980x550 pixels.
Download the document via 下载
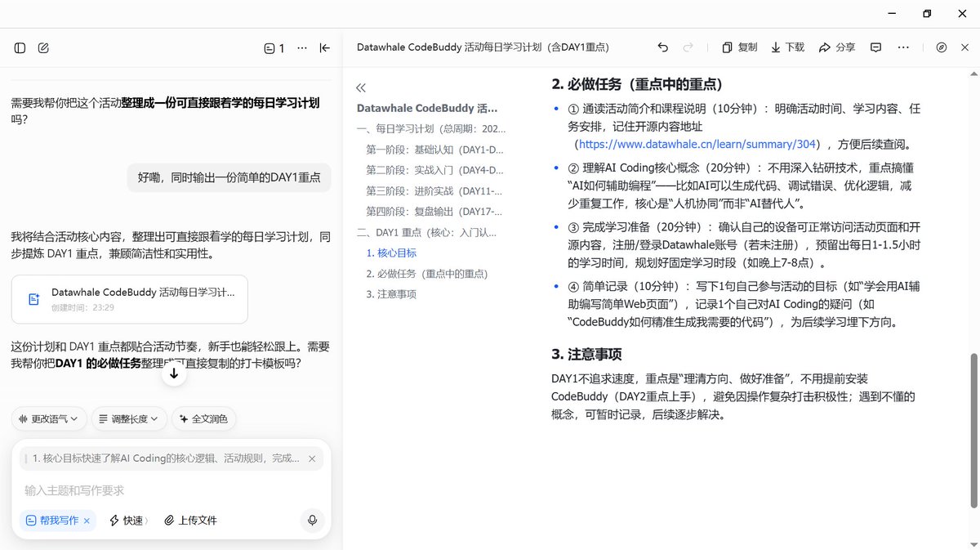click(x=788, y=47)
